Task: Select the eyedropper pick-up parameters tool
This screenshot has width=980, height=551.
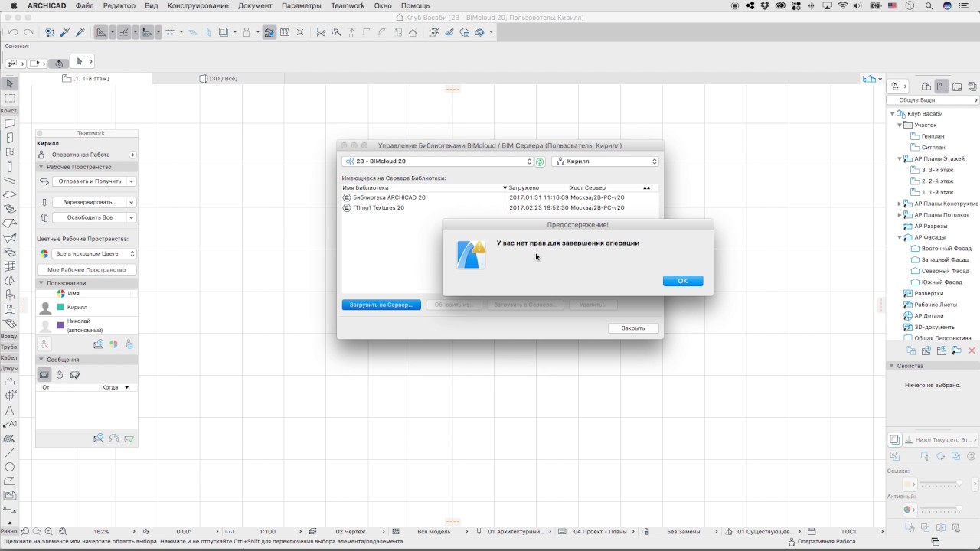Action: pos(65,32)
